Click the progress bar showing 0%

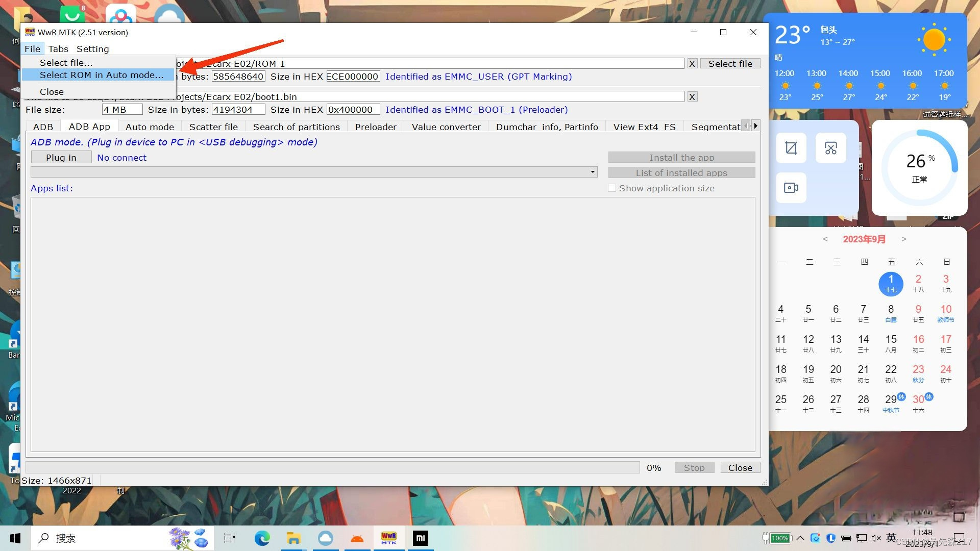coord(332,467)
